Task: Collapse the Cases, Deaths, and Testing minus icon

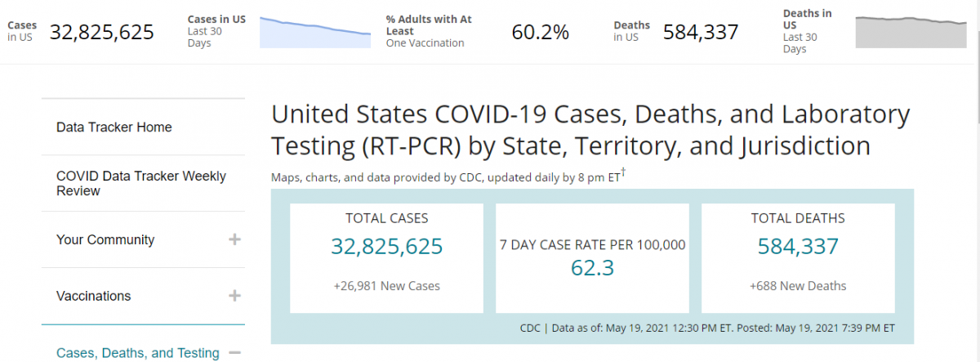Action: click(234, 353)
